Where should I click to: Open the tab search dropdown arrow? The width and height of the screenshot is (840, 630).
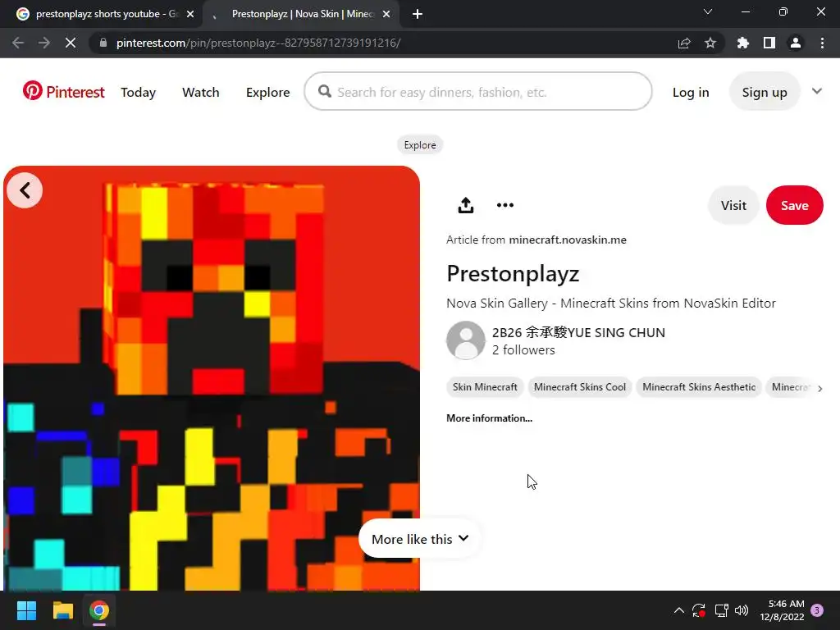(x=708, y=11)
